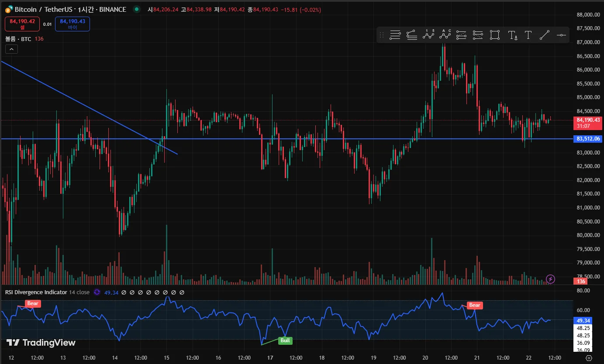Select the Anchored Text tool
Image resolution: width=604 pixels, height=364 pixels.
click(x=513, y=35)
